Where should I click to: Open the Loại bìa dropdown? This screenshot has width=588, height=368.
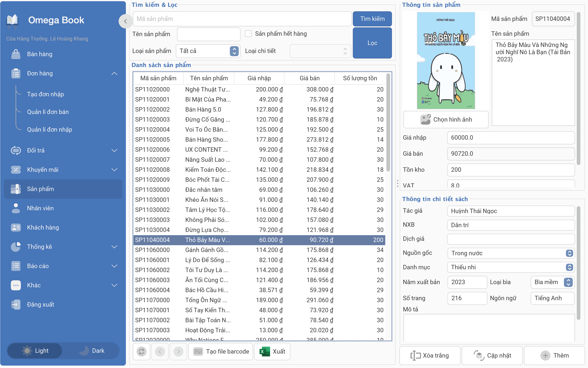(552, 282)
